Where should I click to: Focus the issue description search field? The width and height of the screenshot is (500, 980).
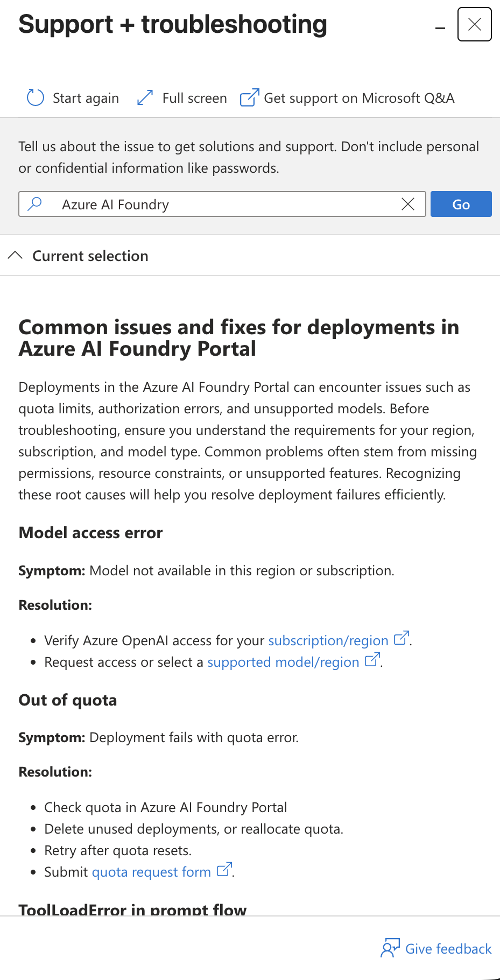222,204
